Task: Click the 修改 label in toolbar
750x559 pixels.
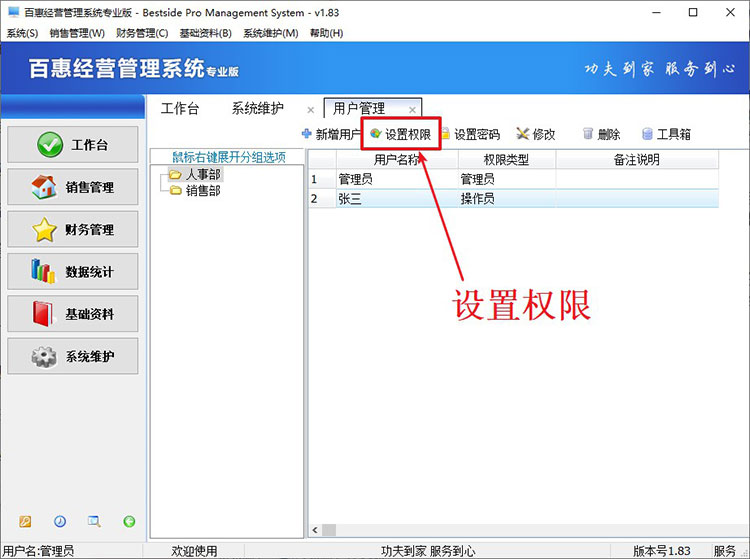Action: (x=544, y=134)
